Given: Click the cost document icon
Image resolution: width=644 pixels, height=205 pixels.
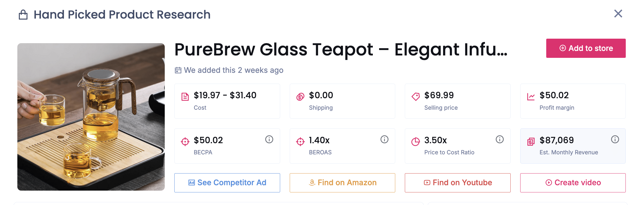Looking at the screenshot, I should click(185, 96).
